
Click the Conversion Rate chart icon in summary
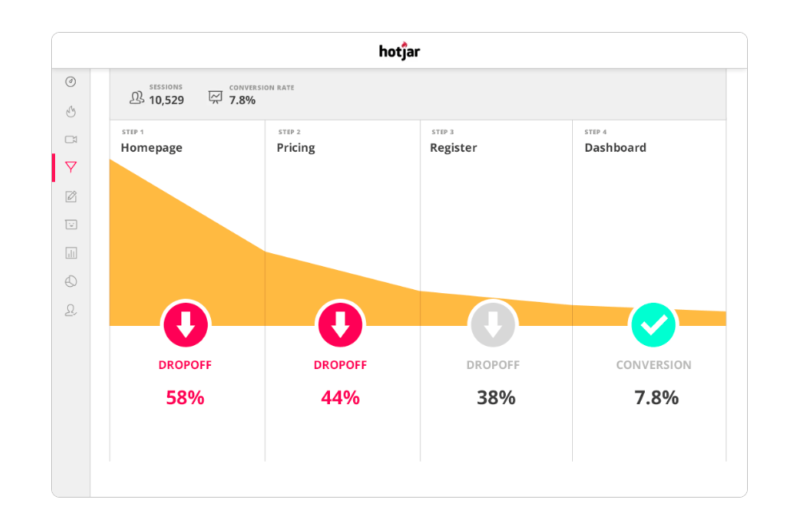(216, 97)
